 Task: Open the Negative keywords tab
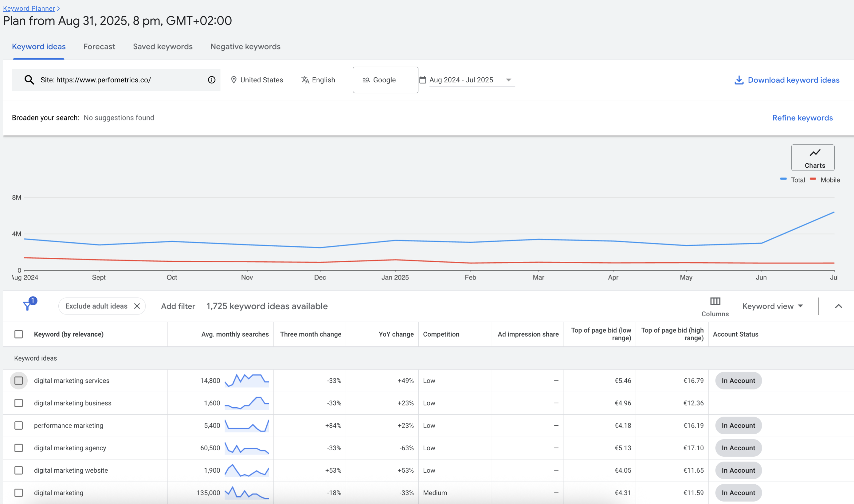point(245,46)
